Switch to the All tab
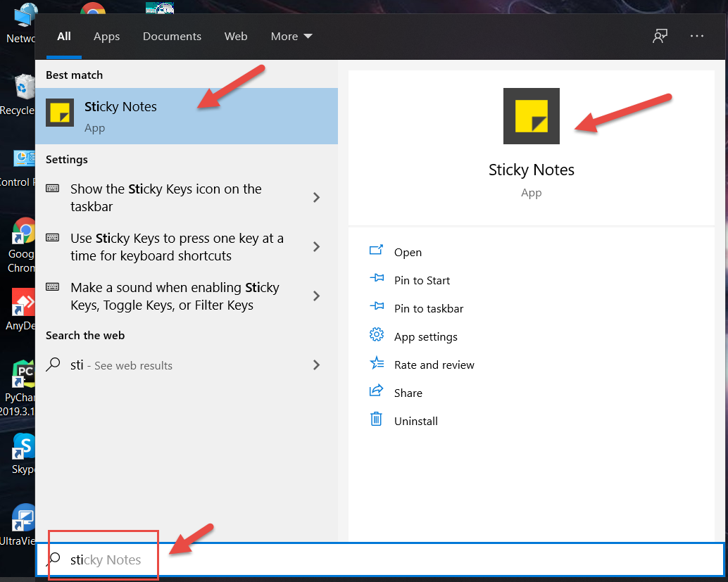 64,36
